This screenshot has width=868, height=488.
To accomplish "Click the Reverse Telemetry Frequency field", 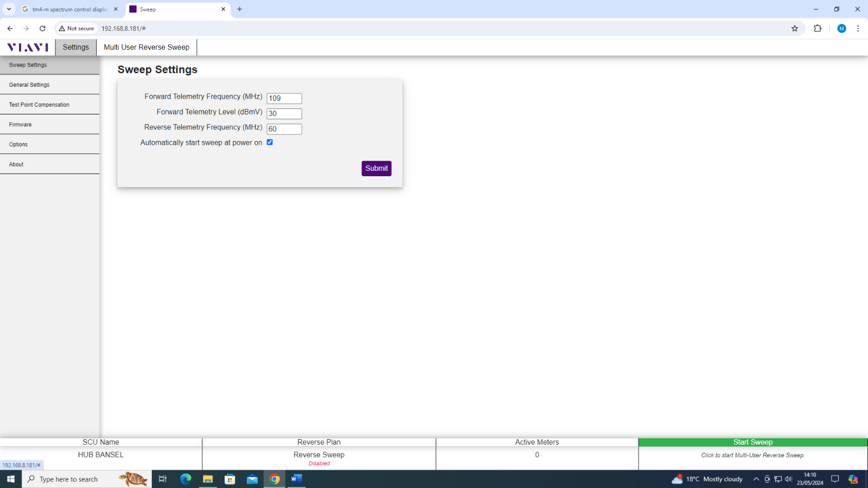I will pos(284,129).
